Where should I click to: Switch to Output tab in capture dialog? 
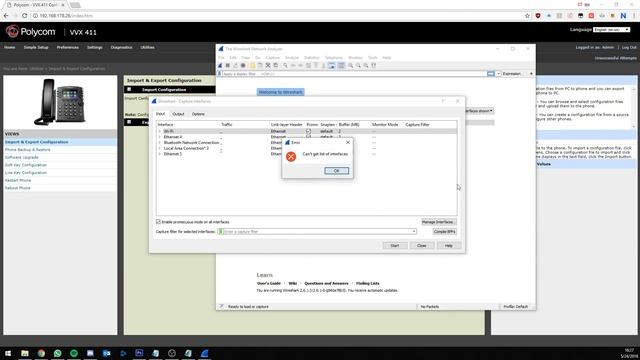178,114
